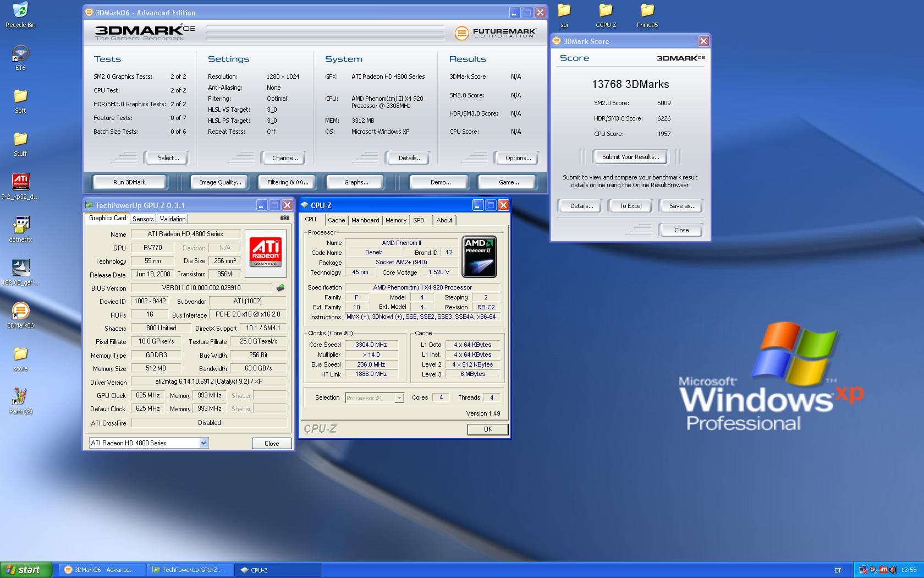Open the Prime95 folder on desktop
Image resolution: width=924 pixels, height=578 pixels.
[647, 15]
